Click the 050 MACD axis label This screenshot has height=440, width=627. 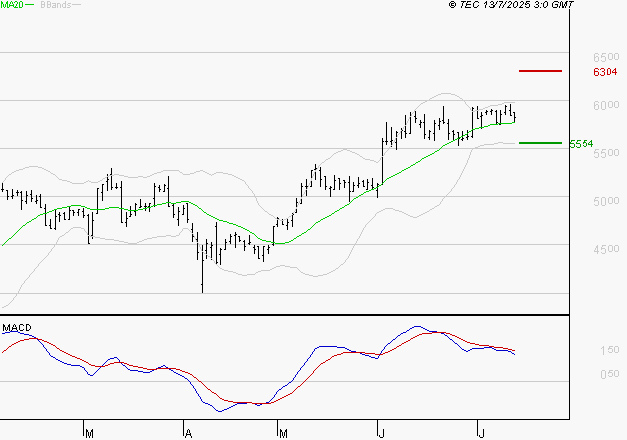pyautogui.click(x=610, y=374)
